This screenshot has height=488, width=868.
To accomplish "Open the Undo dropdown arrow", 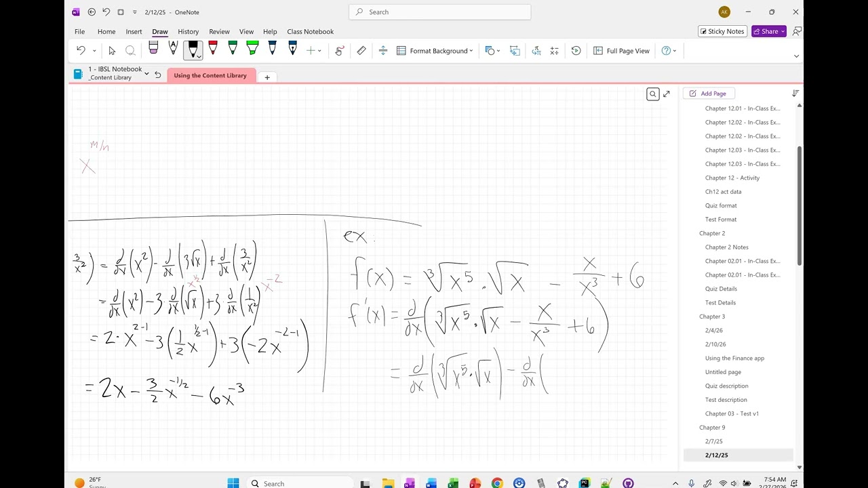I will coord(94,51).
